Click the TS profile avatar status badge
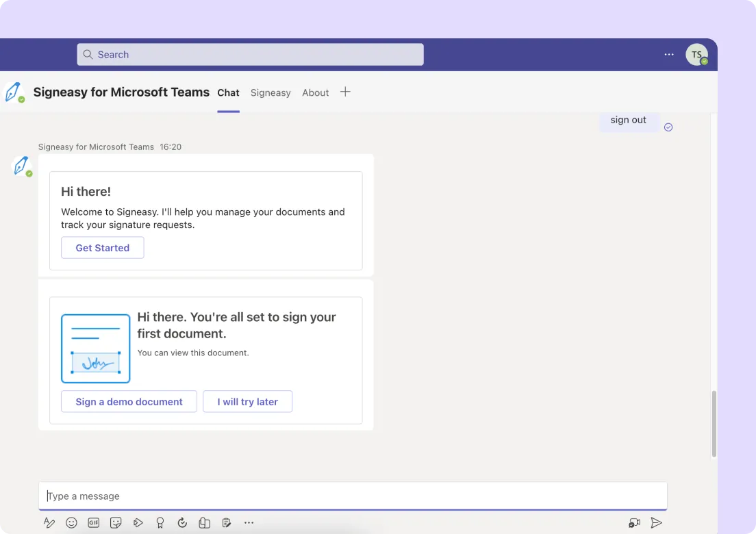This screenshot has height=534, width=756. click(x=704, y=62)
